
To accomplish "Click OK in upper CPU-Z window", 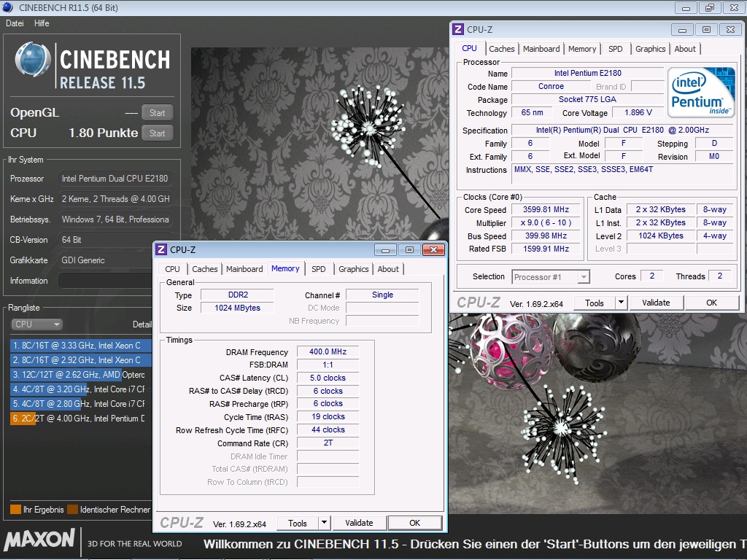I will pyautogui.click(x=712, y=303).
